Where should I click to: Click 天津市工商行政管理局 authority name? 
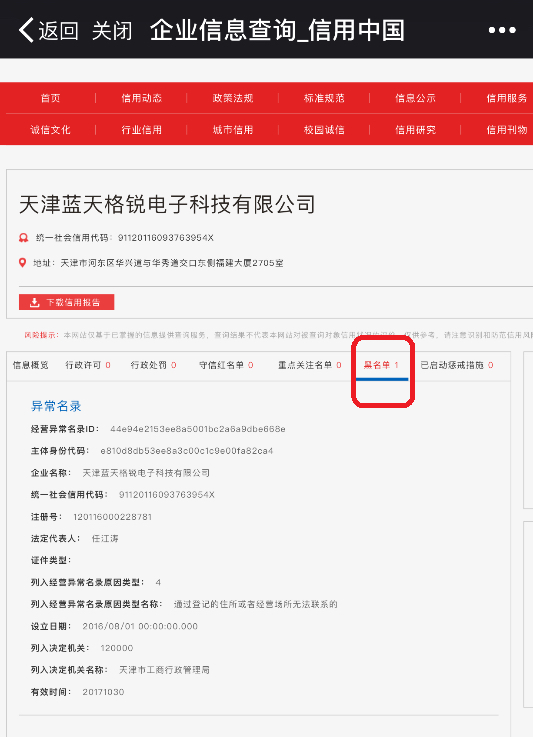[x=165, y=670]
